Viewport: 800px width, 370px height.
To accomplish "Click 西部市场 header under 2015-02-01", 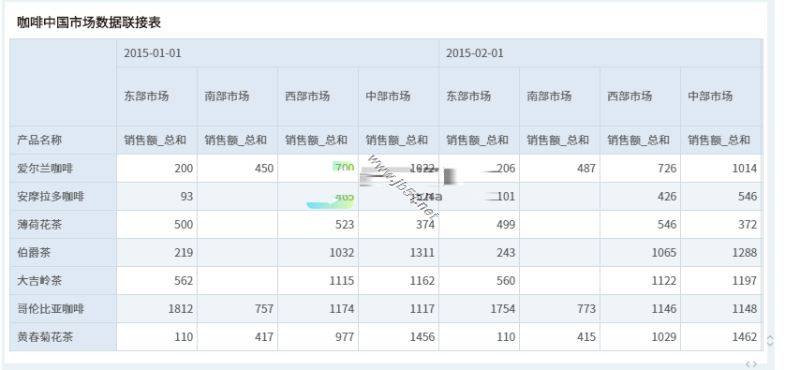I will tap(630, 96).
